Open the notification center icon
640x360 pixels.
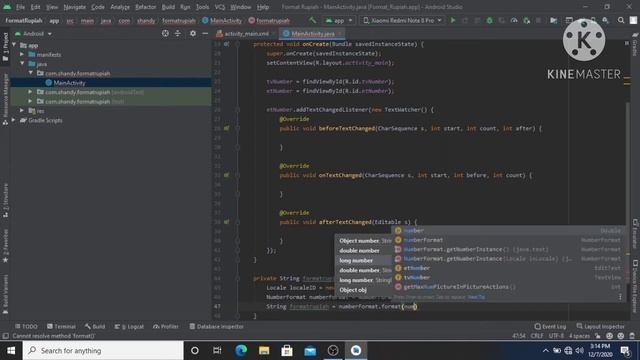click(x=625, y=350)
